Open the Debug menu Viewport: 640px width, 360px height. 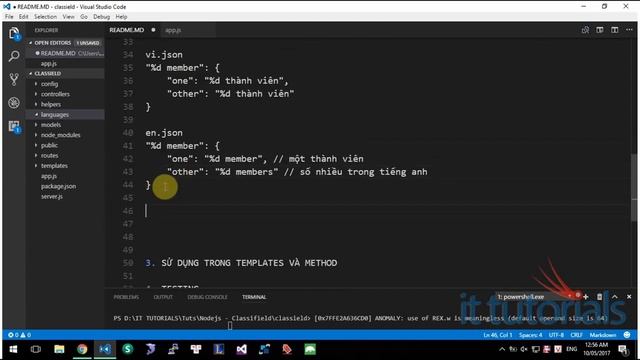pyautogui.click(x=101, y=17)
